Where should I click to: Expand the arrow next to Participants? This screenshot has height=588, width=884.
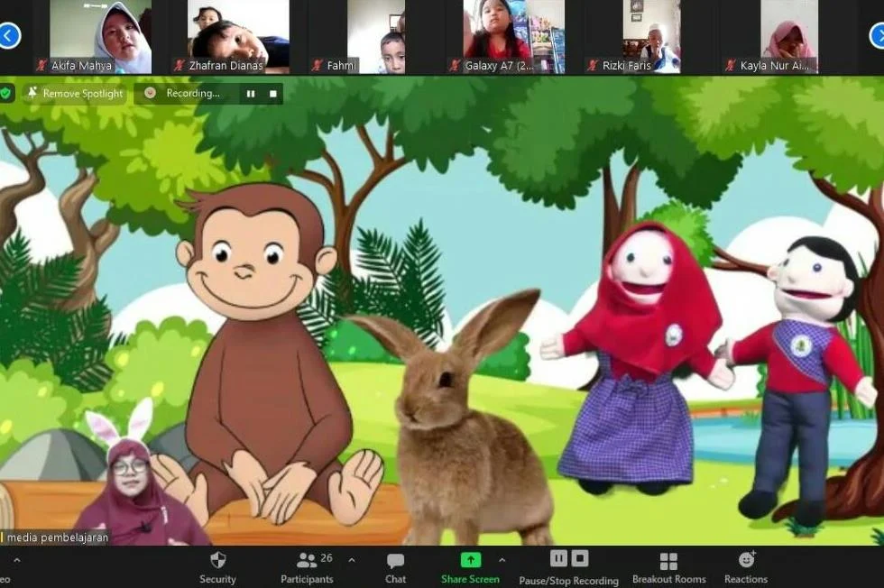pos(352,560)
